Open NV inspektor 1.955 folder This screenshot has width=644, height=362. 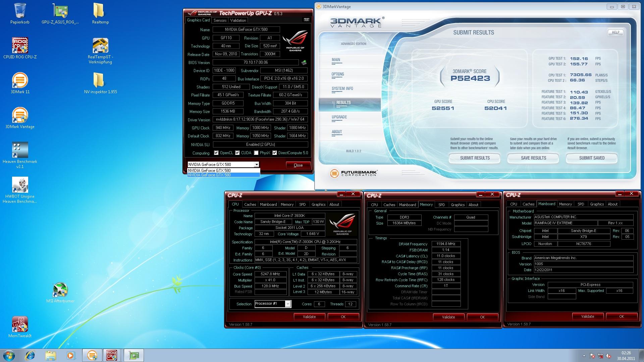(100, 83)
